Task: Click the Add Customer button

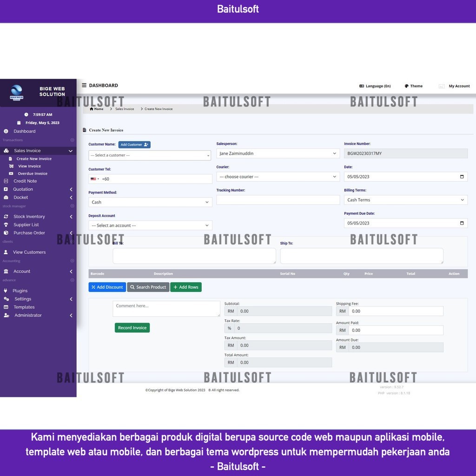Action: click(x=134, y=145)
